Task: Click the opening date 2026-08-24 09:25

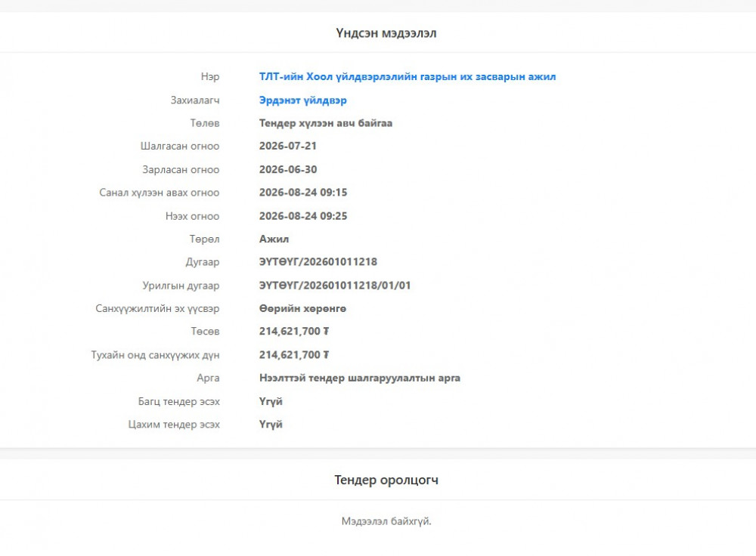Action: click(x=303, y=216)
